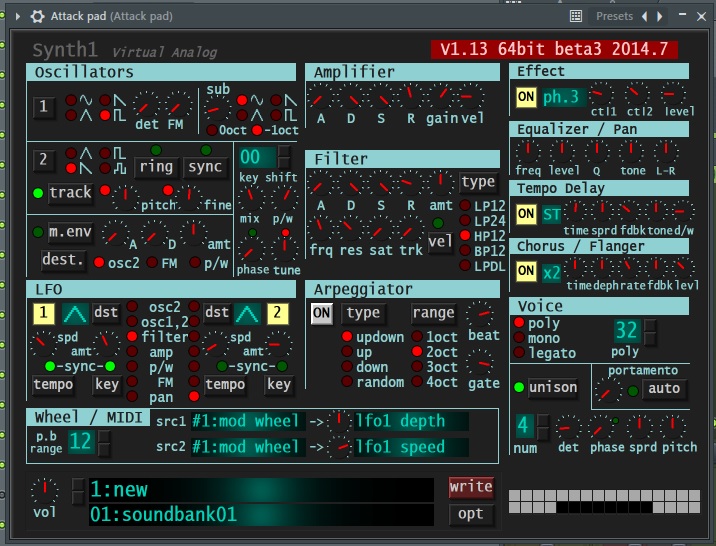Set sub oscillator to -1oct
The width and height of the screenshot is (716, 546).
click(257, 130)
